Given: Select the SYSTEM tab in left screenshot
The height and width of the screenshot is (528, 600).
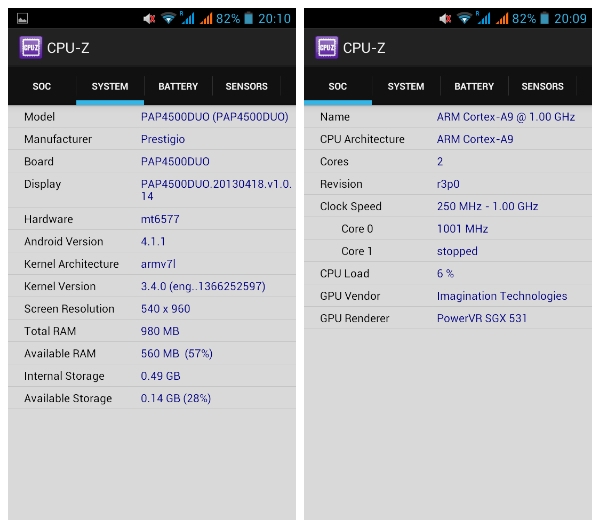Looking at the screenshot, I should [110, 86].
